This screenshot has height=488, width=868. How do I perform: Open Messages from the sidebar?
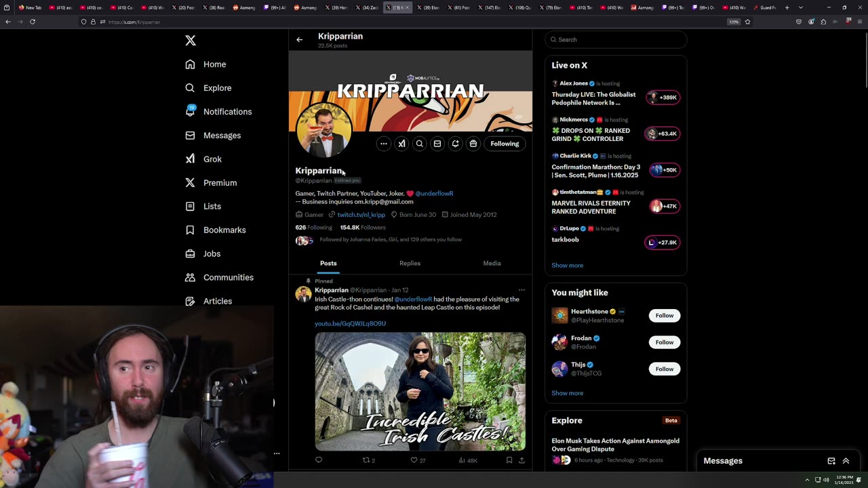213,136
